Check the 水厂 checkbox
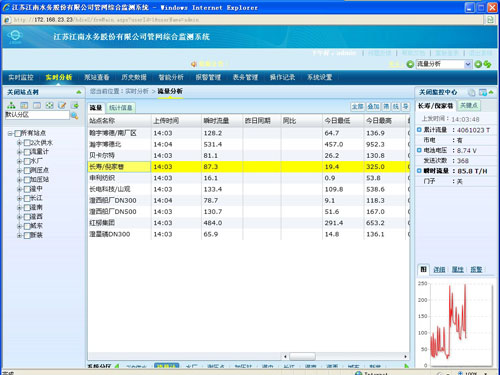 [27, 161]
